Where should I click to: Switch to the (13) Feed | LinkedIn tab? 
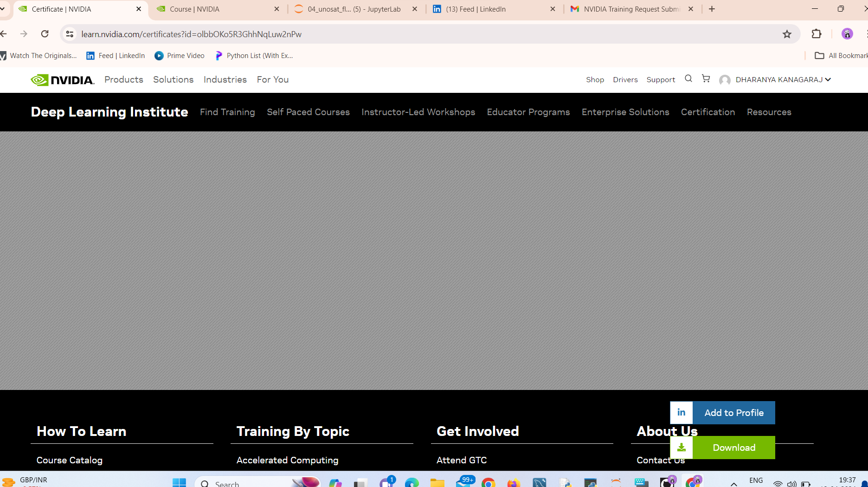pyautogui.click(x=494, y=9)
